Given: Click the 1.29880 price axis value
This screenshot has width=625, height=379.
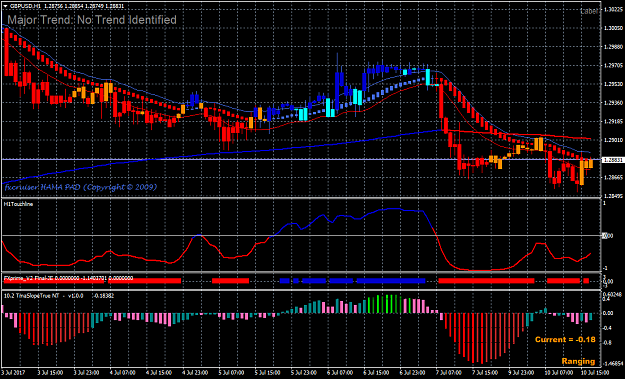Looking at the screenshot, I should tap(613, 47).
